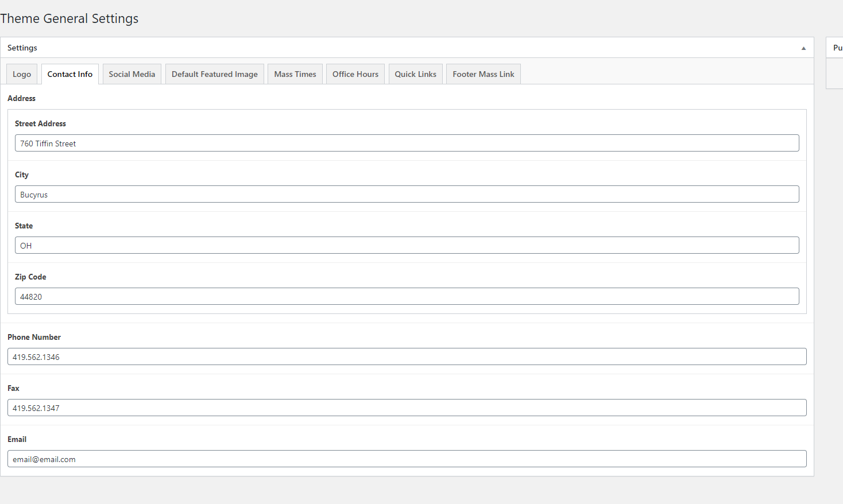Screen dimensions: 843x504
Task: Click into the State text field
Action: pyautogui.click(x=407, y=246)
